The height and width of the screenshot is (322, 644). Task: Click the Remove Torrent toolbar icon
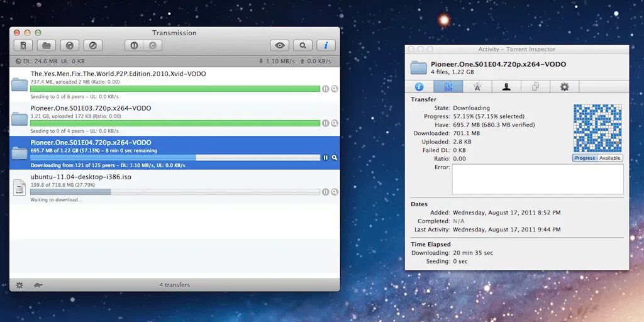(x=93, y=45)
